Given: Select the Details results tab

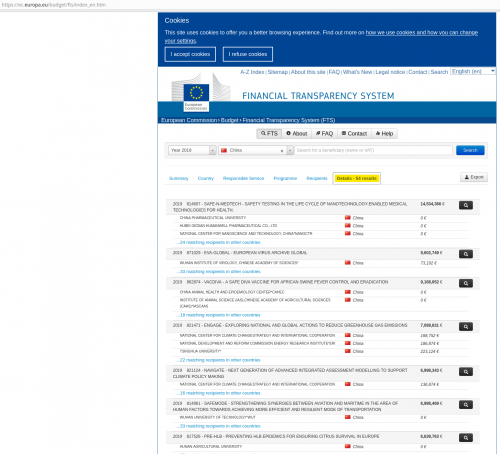Looking at the screenshot, I should point(357,178).
